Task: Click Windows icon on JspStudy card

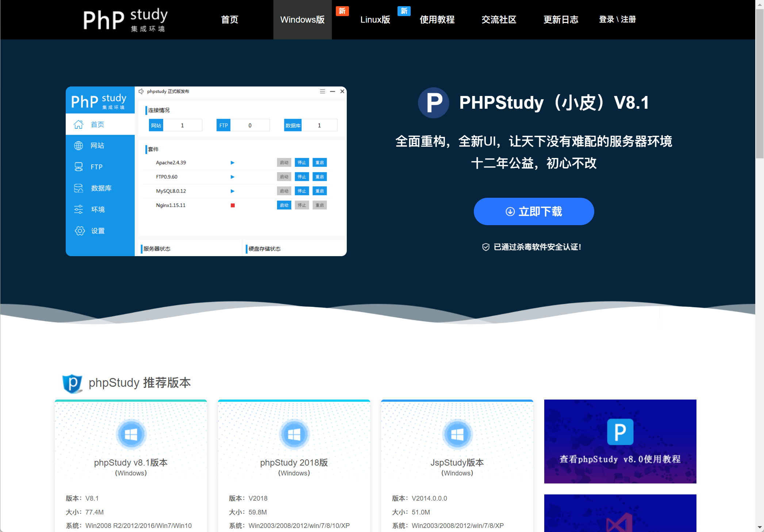Action: [x=457, y=434]
